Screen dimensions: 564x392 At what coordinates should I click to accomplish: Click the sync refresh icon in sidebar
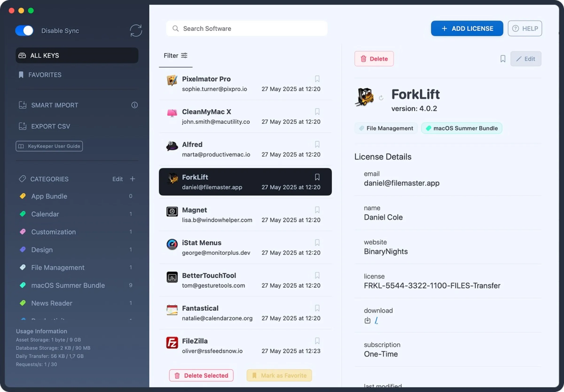[136, 31]
